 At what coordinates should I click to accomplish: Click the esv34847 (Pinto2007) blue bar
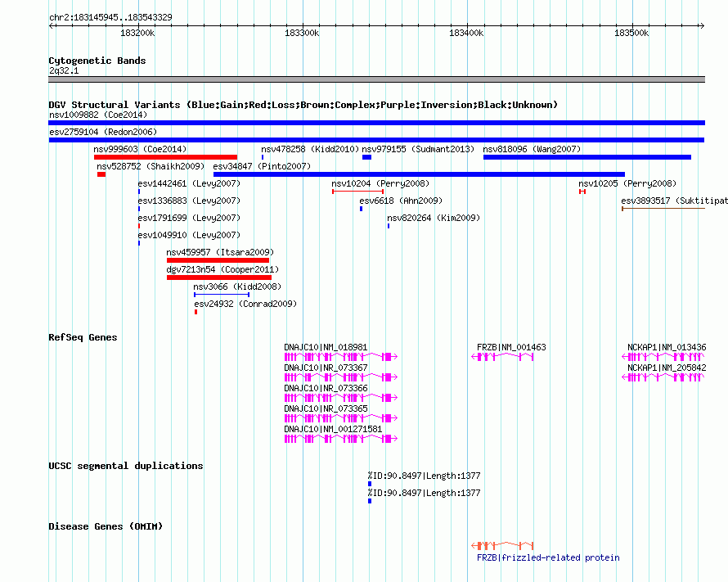tap(419, 174)
